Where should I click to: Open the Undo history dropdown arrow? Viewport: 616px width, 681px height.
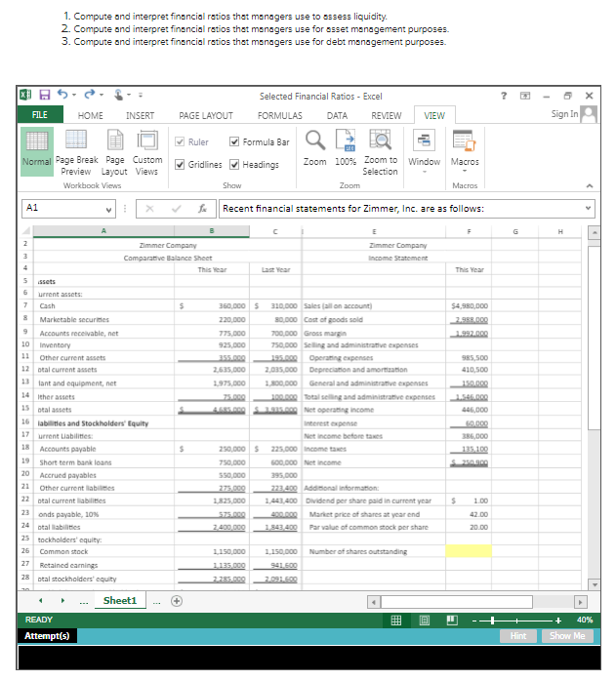74,95
